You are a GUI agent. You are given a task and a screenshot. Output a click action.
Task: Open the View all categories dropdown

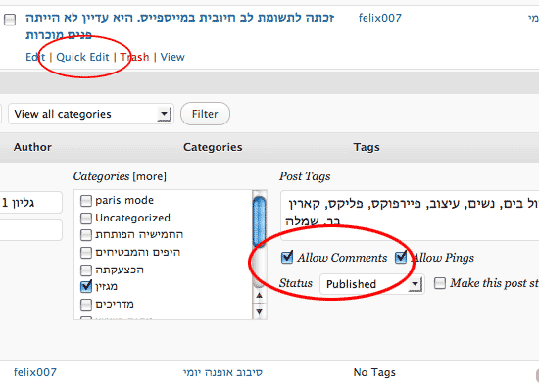[x=91, y=114]
